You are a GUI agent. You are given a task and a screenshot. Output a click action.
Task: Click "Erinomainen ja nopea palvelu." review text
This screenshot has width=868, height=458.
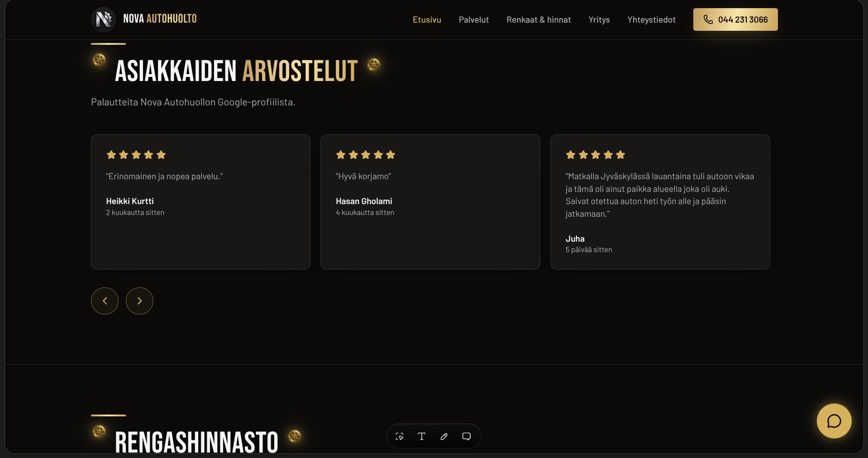(164, 177)
